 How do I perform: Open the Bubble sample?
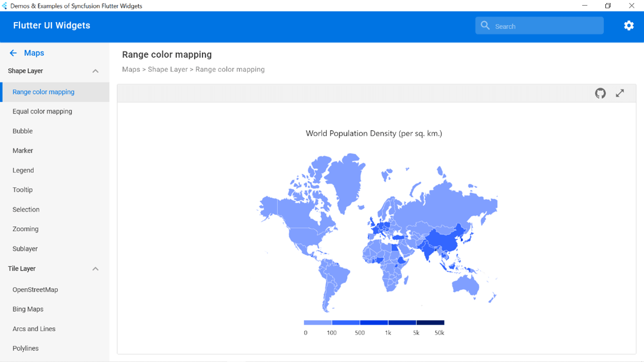(23, 131)
